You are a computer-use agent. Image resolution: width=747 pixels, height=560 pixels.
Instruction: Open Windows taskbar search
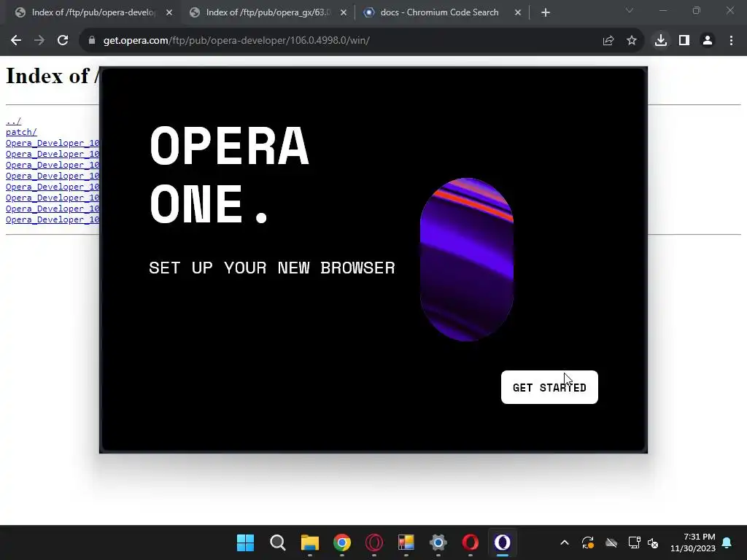tap(278, 542)
